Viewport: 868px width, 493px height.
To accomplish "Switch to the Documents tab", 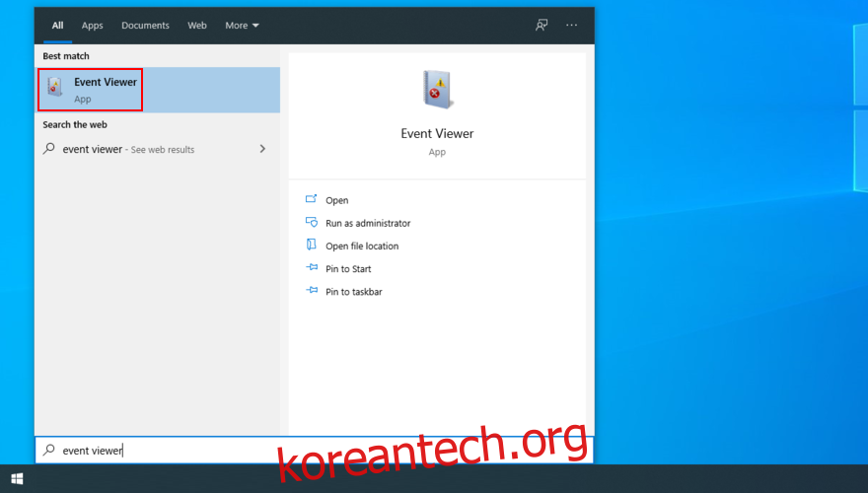I will [x=145, y=26].
